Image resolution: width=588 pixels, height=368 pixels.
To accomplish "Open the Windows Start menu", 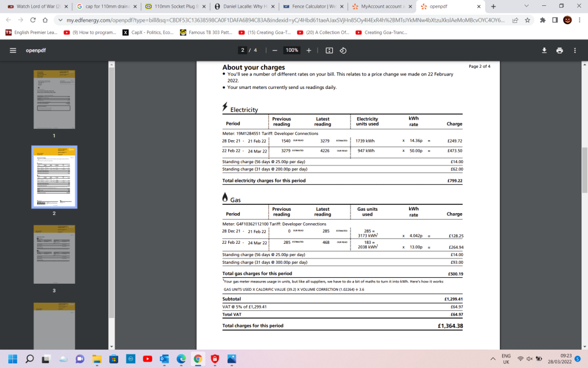I will click(13, 359).
